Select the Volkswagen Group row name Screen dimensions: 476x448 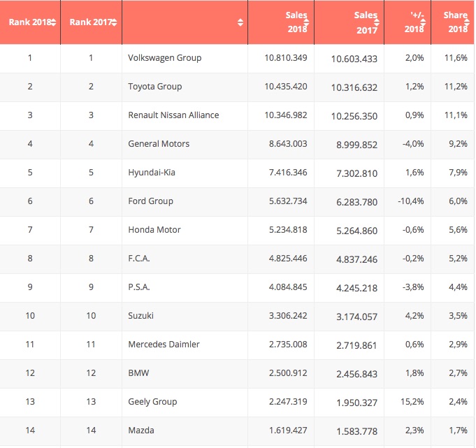164,58
